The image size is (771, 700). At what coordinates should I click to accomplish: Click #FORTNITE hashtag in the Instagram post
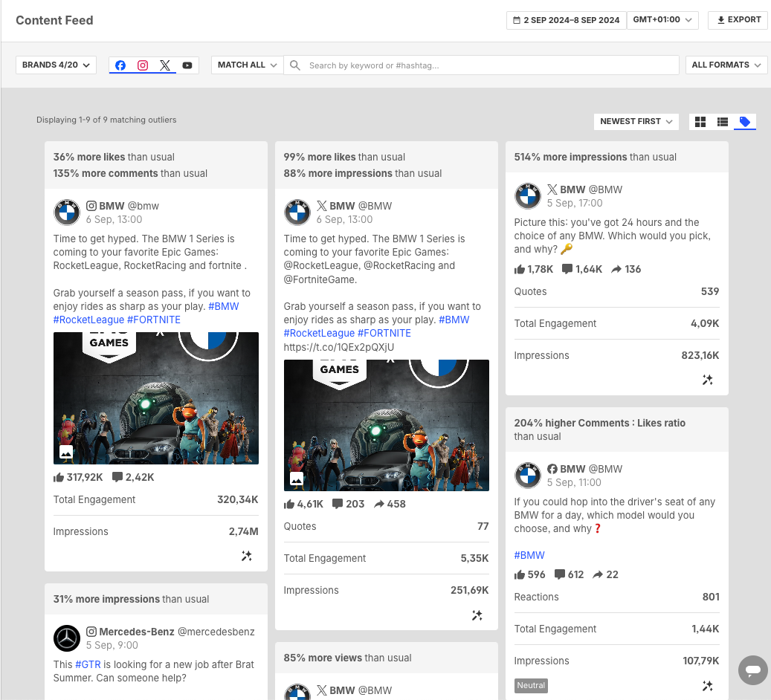tap(154, 320)
